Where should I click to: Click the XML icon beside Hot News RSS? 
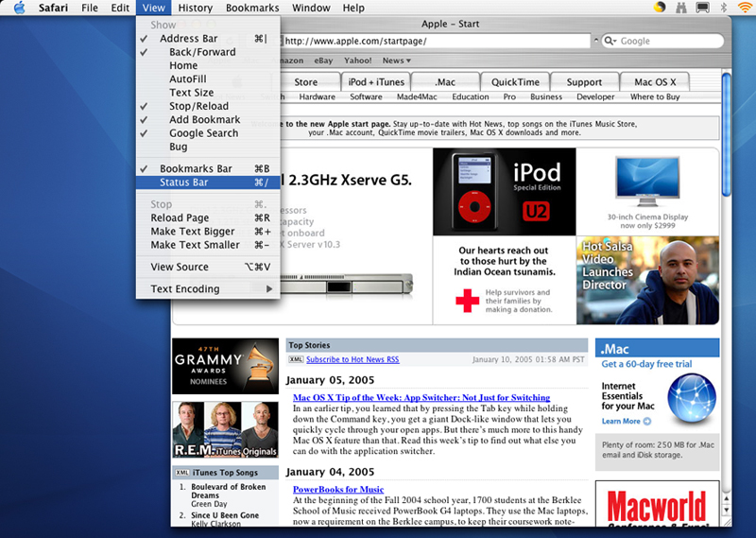[x=296, y=359]
